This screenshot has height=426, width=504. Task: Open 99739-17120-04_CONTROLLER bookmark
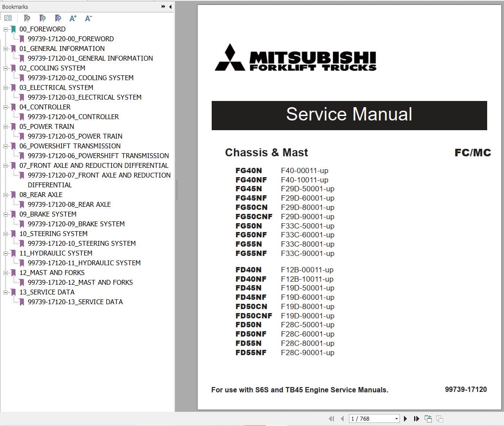pos(73,117)
